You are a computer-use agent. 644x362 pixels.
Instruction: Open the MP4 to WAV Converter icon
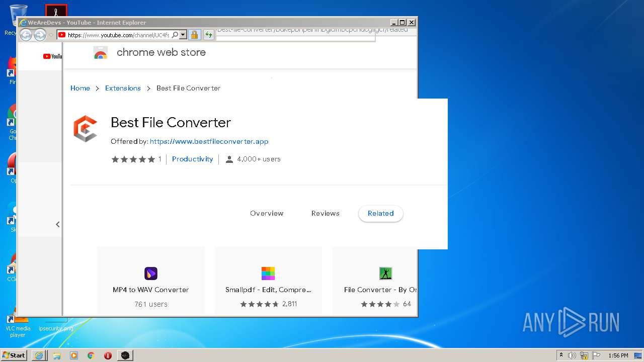151,274
